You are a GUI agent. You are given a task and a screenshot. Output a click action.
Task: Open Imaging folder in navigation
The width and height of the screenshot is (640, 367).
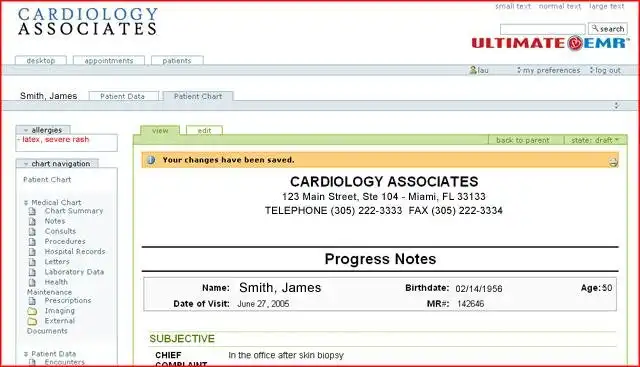click(x=60, y=311)
